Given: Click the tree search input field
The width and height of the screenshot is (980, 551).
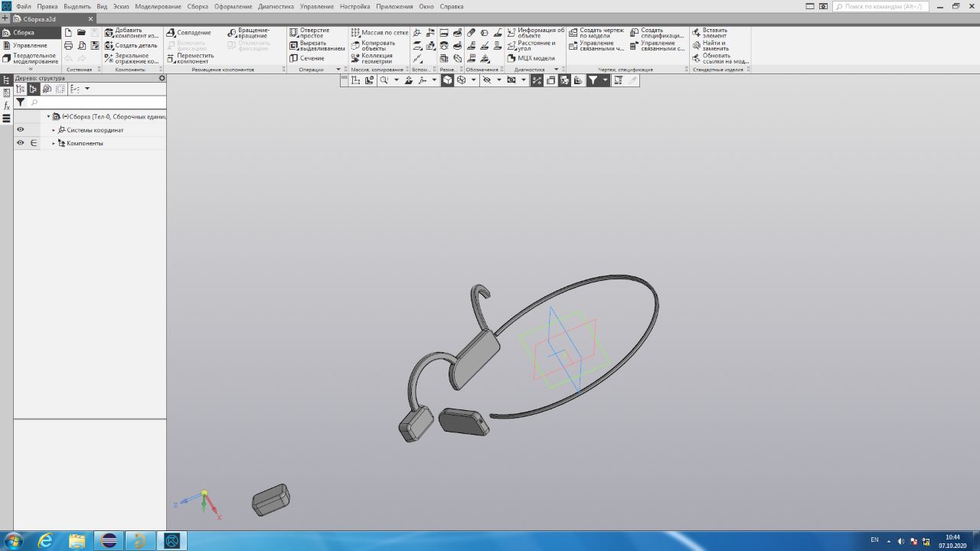Looking at the screenshot, I should point(96,103).
